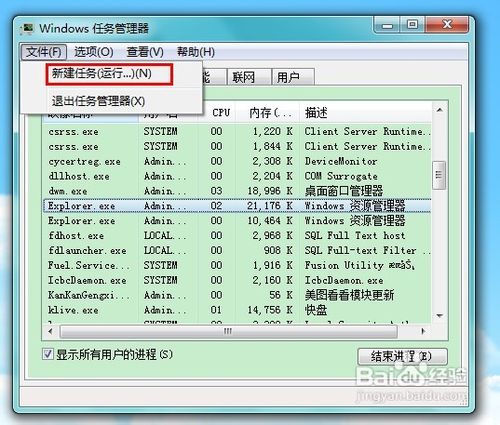Image resolution: width=500 pixels, height=425 pixels.
Task: Select the klive.exe process
Action: (237, 310)
